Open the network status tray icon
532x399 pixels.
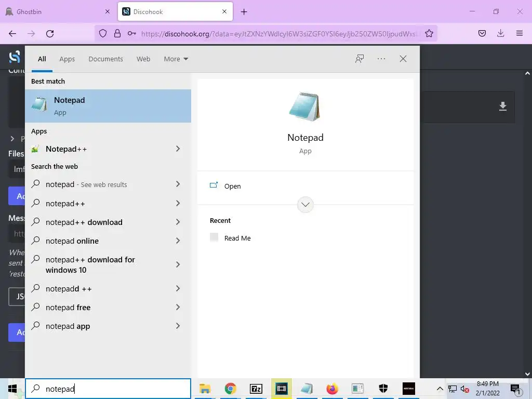[x=453, y=389]
